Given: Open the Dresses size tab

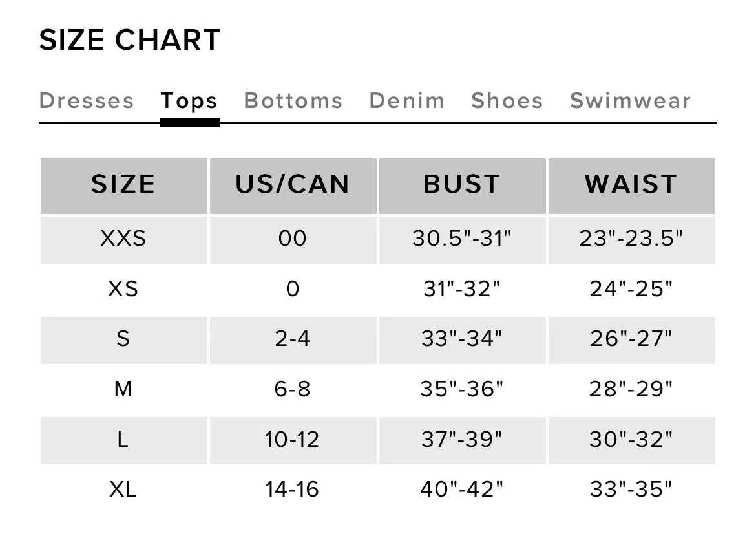Looking at the screenshot, I should (87, 101).
